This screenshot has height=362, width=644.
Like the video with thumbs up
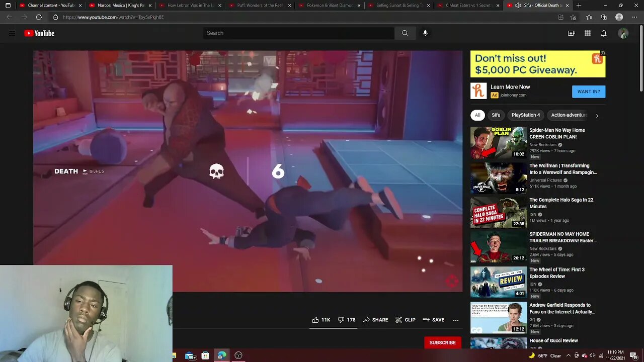[x=321, y=320]
